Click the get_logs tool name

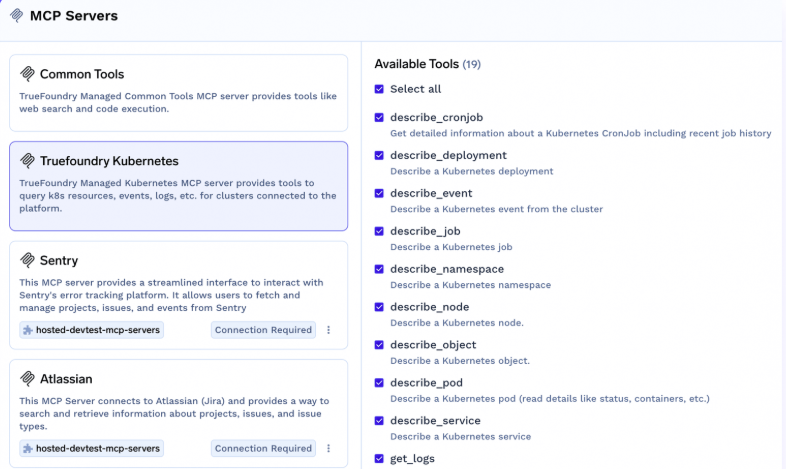pos(413,459)
